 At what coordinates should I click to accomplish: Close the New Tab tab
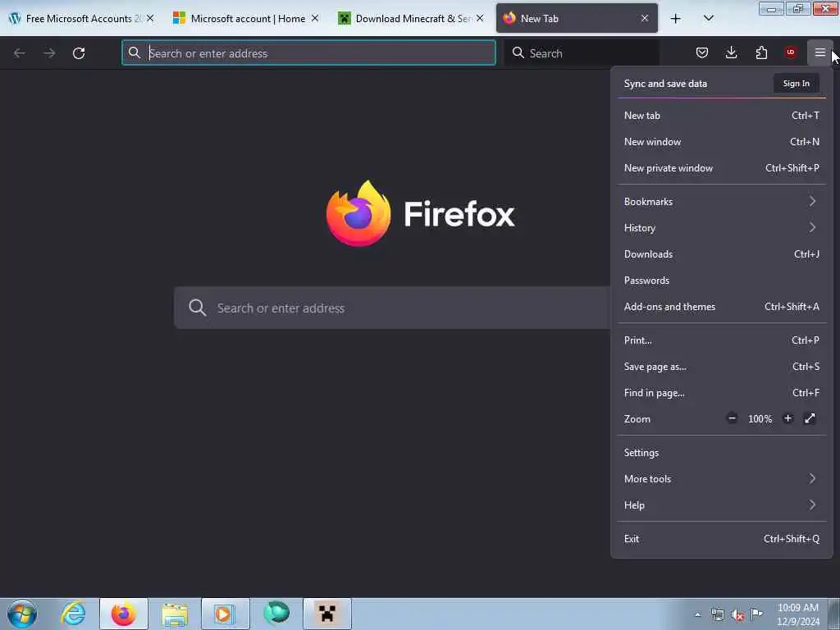coord(645,18)
